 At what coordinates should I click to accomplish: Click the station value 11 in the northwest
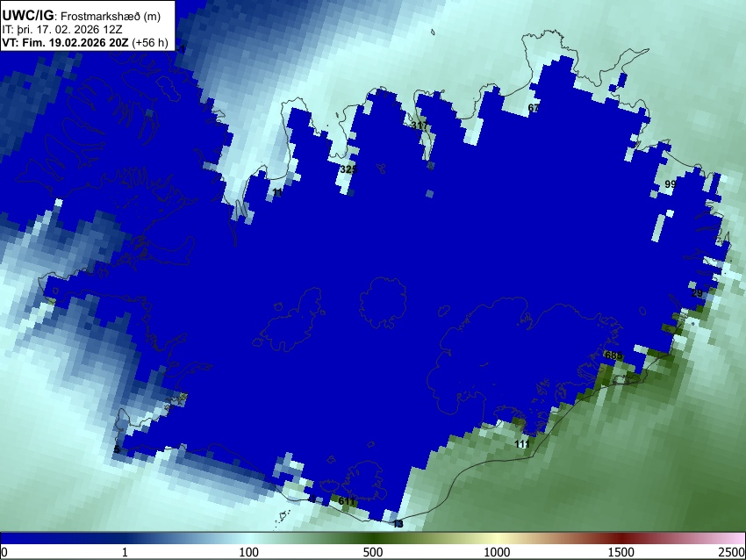tap(277, 193)
